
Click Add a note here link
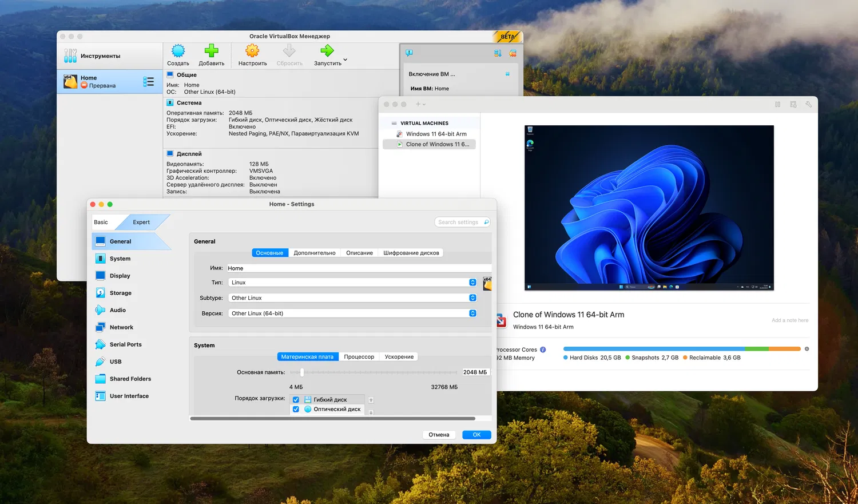790,320
